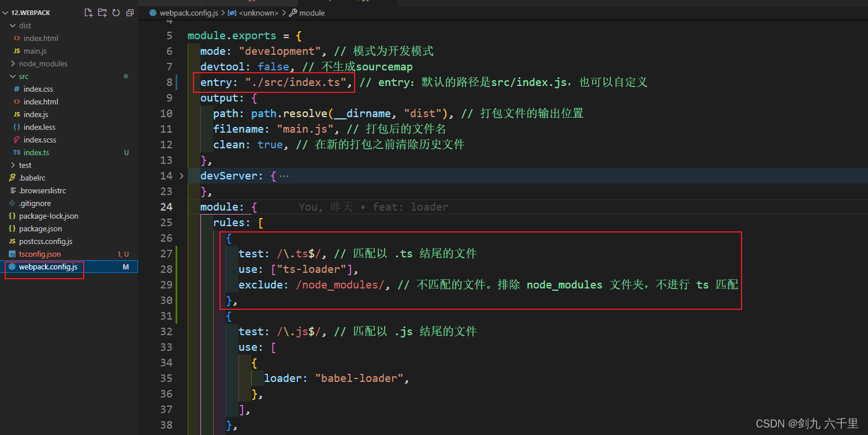The height and width of the screenshot is (435, 868).
Task: Open package.json in the explorer
Action: point(40,228)
